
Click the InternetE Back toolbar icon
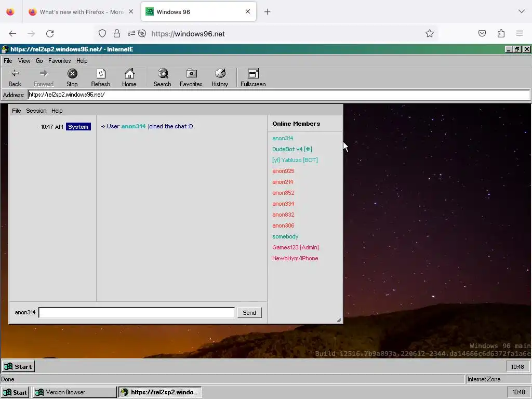coord(15,78)
